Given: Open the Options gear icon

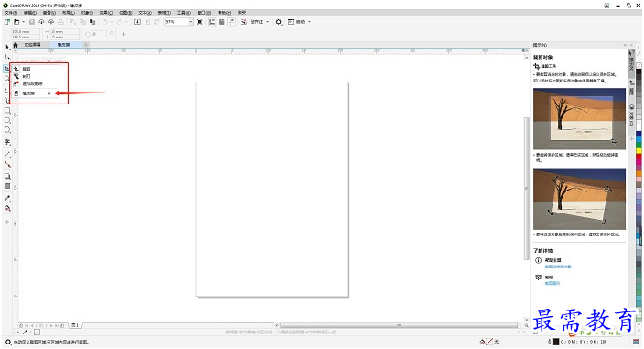Looking at the screenshot, I should pos(279,22).
